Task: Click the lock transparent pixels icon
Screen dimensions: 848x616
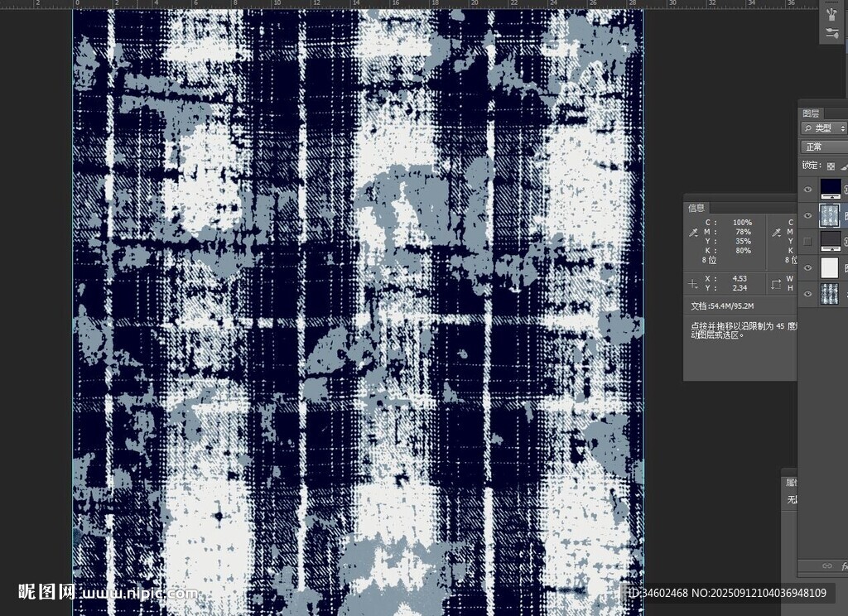Action: pos(831,166)
